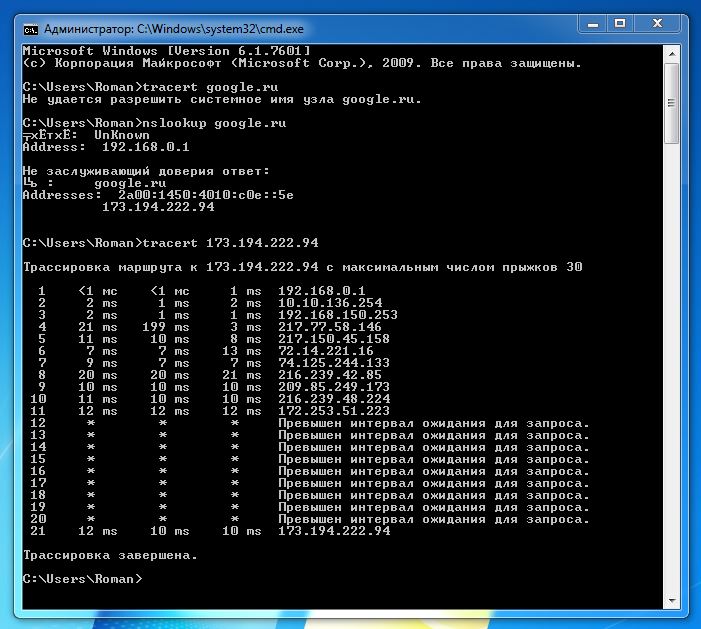
Task: Click the copyright line mentioning Microsoft Corp.
Action: tap(302, 63)
